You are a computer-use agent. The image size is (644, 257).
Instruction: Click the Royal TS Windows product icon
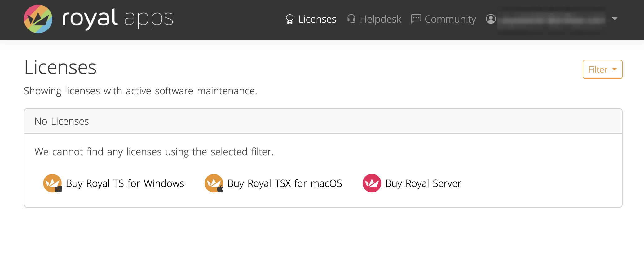click(52, 183)
